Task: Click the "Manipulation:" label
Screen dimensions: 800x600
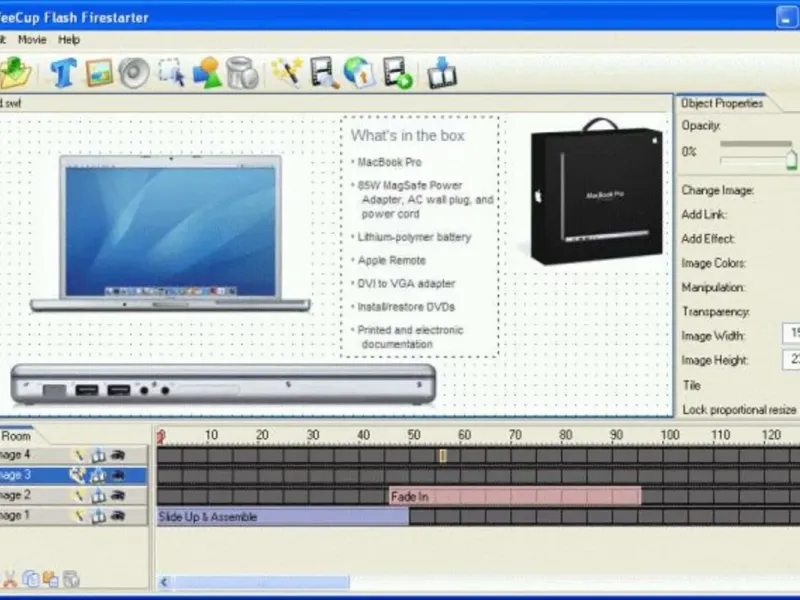Action: 713,288
